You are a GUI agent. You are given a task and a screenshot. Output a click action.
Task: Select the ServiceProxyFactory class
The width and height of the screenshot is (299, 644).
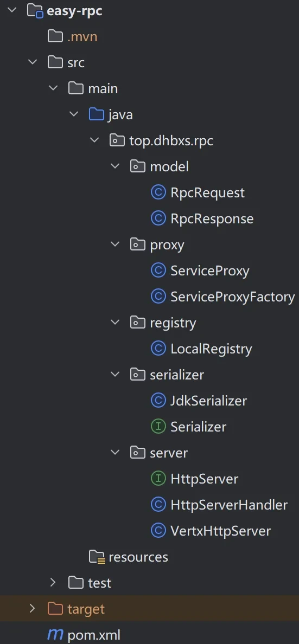click(x=232, y=297)
